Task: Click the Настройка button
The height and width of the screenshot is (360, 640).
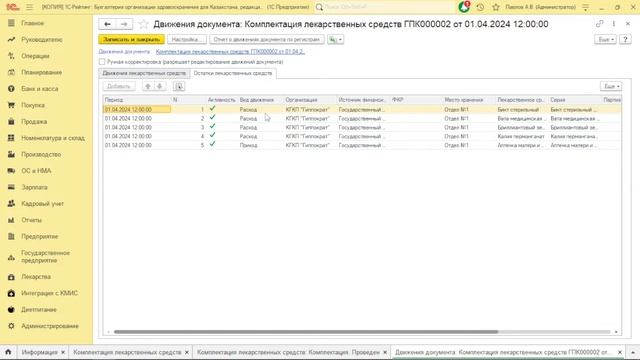Action: [187, 40]
